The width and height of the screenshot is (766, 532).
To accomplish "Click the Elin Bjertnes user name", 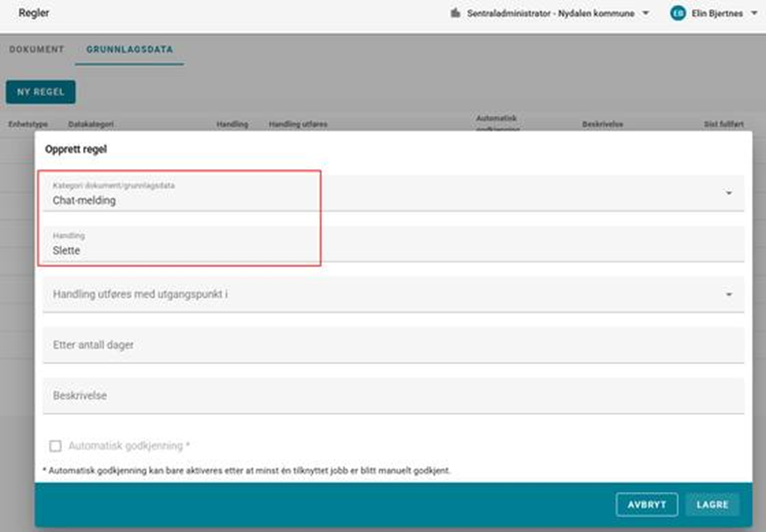I will (x=718, y=14).
